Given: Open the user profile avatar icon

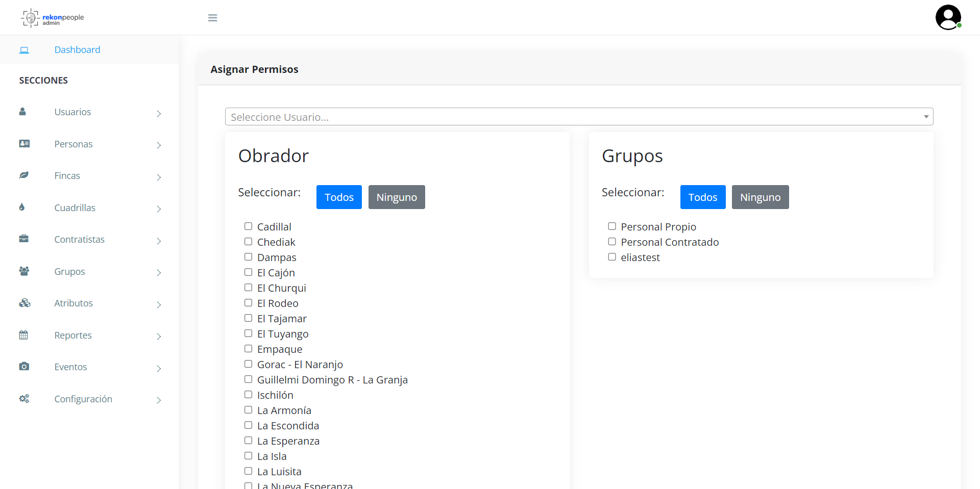Looking at the screenshot, I should (x=948, y=17).
